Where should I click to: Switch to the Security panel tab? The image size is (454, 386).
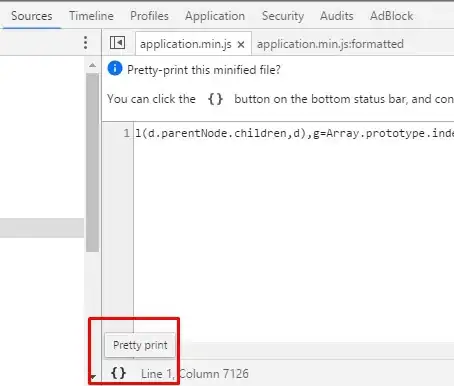[x=283, y=16]
